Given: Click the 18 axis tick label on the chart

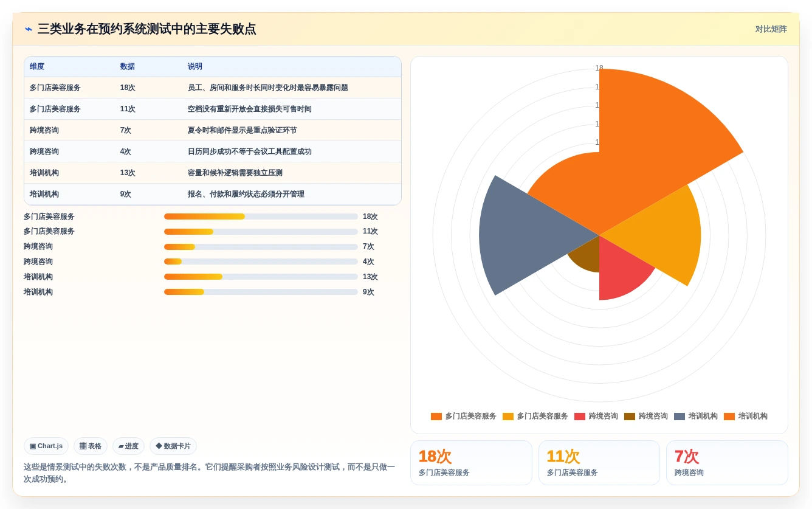Looking at the screenshot, I should (x=599, y=68).
